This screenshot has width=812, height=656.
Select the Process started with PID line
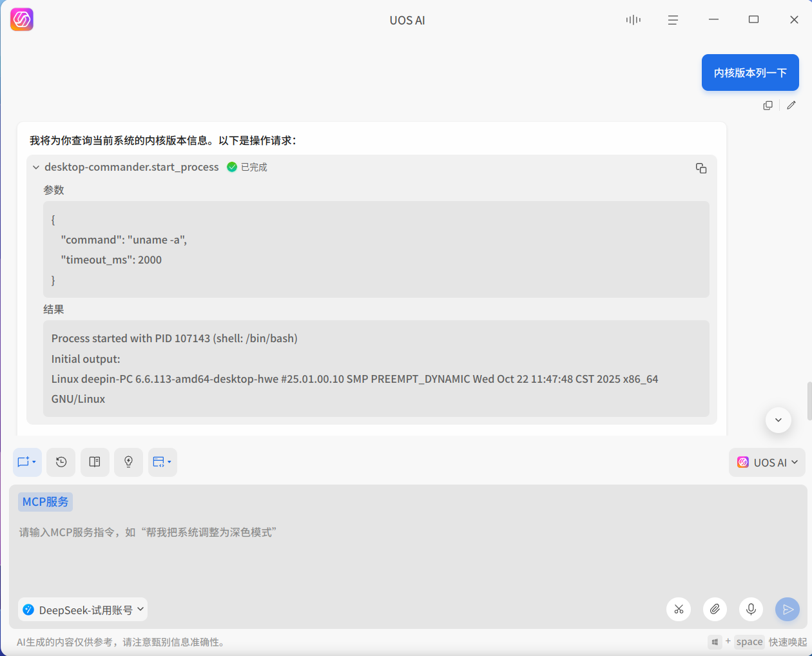click(175, 338)
